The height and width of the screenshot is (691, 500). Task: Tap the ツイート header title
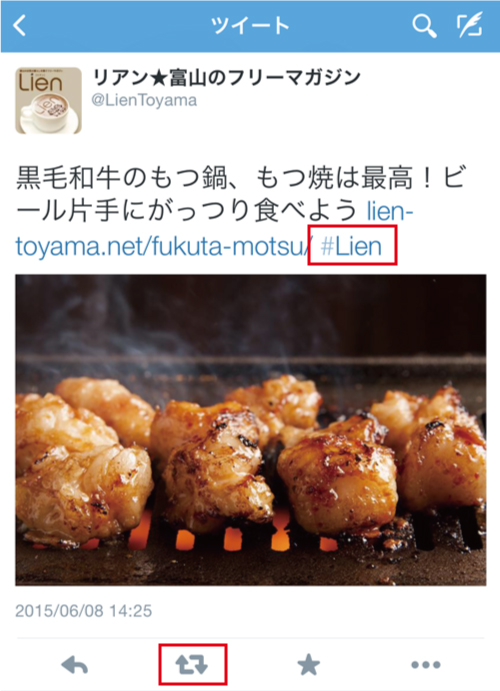(x=250, y=26)
